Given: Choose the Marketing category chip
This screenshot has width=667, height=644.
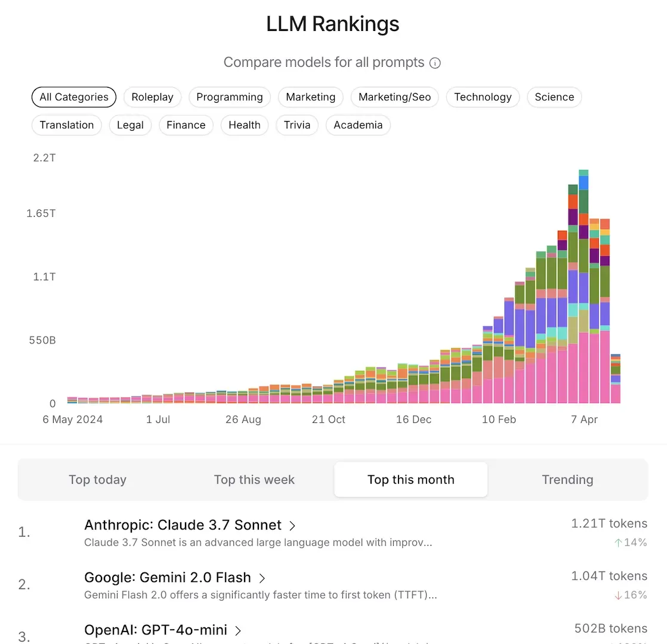Looking at the screenshot, I should tap(310, 97).
